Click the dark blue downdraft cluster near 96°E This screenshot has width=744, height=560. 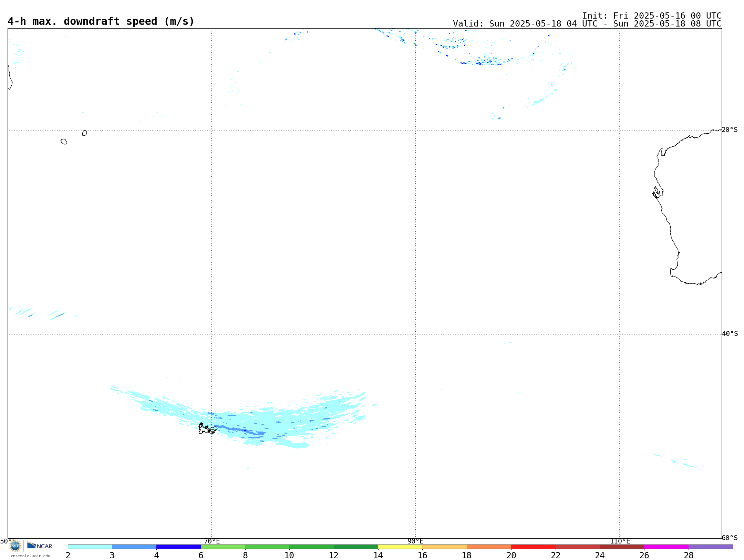tap(486, 62)
